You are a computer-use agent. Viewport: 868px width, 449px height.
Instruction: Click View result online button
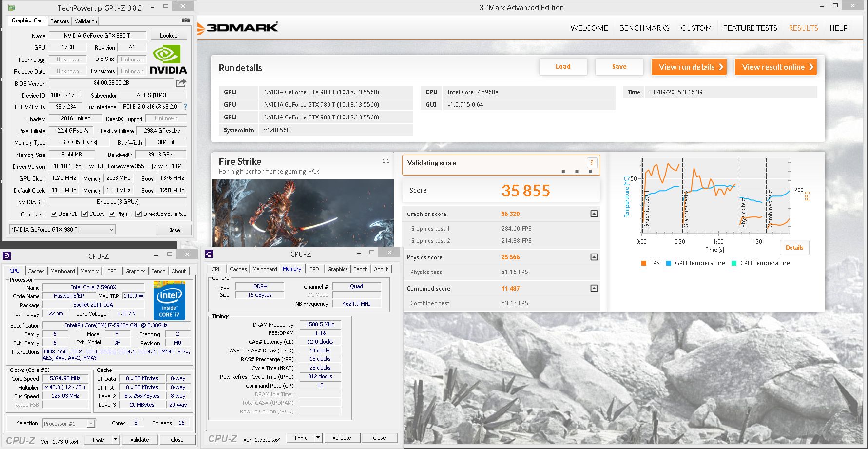click(776, 67)
